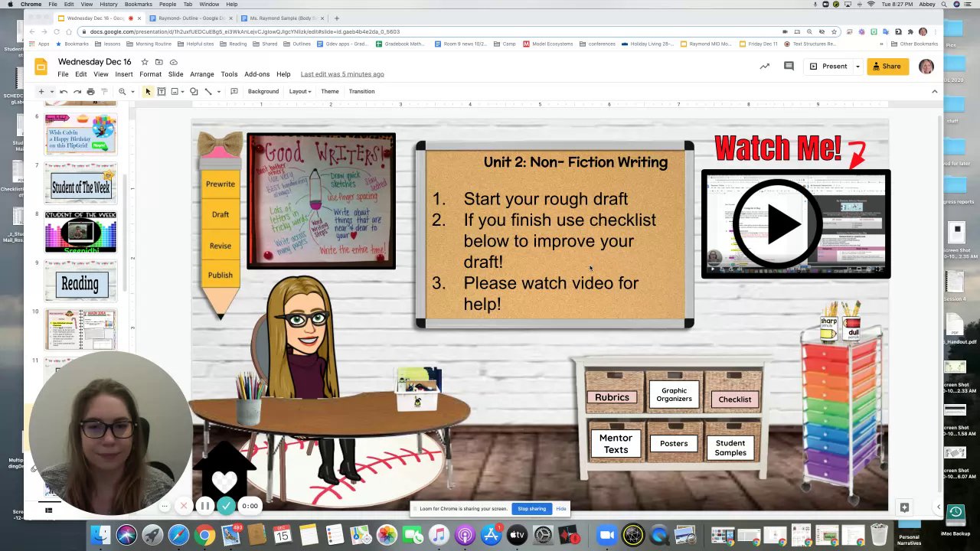980x551 pixels.
Task: Collapse side panel with the right chevron
Action: [938, 507]
